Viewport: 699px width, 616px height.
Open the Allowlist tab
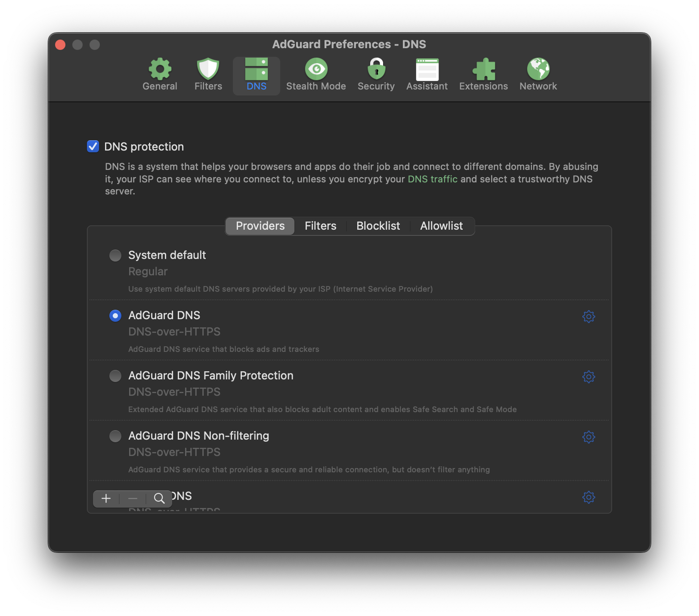[x=441, y=226]
